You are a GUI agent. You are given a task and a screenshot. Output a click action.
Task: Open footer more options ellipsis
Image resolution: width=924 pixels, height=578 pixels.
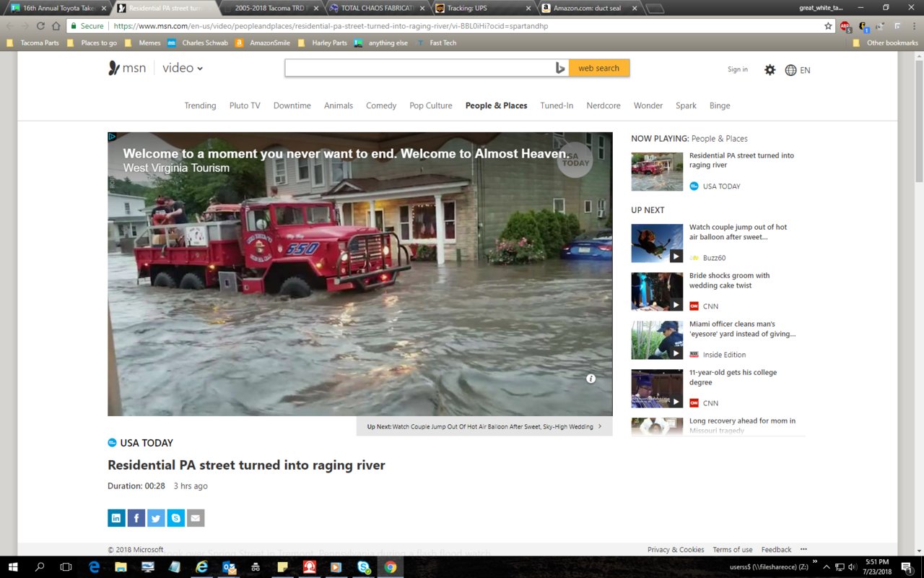pyautogui.click(x=803, y=549)
